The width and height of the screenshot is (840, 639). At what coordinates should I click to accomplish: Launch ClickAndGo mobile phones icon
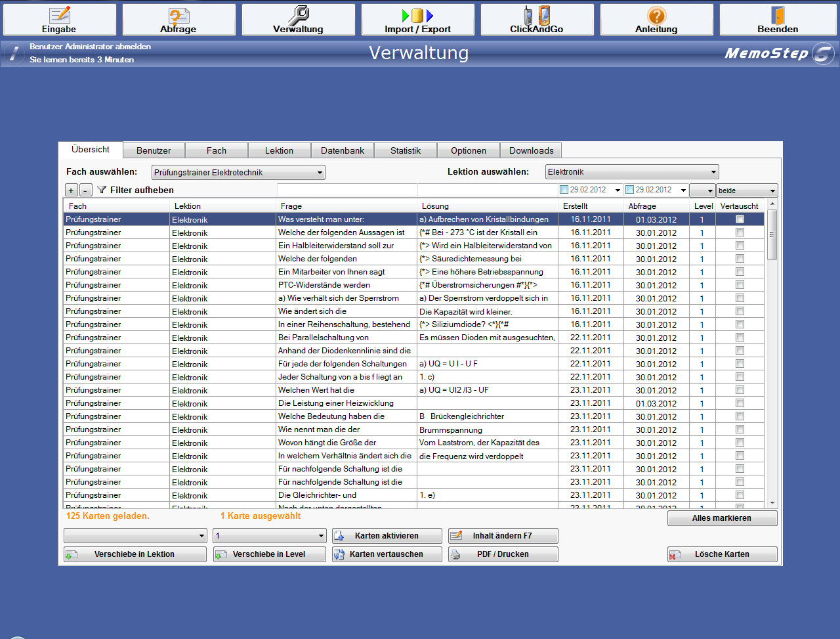(x=537, y=15)
